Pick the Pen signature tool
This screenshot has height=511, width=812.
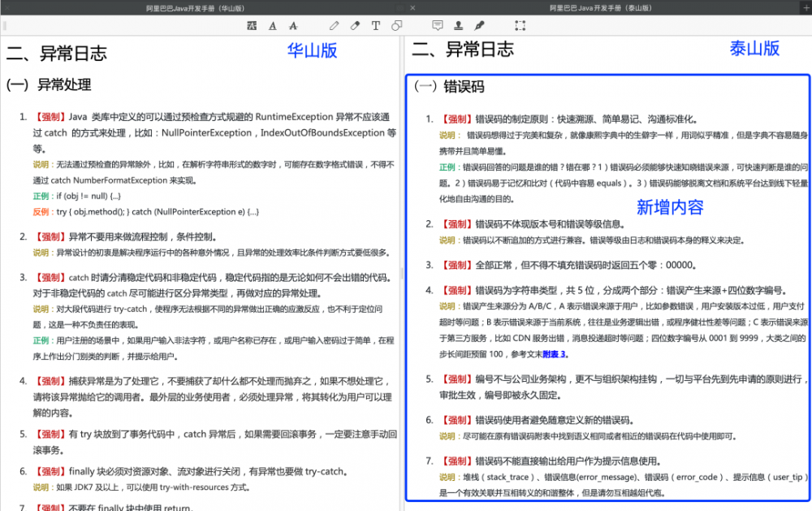479,25
